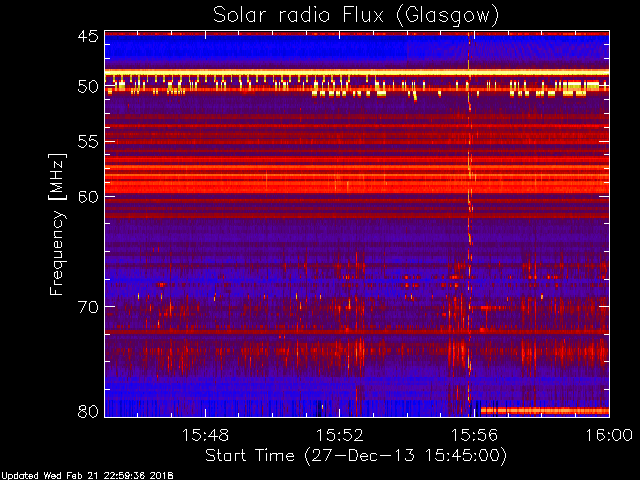
Task: Click the "Frequency [MHz]" axis title
Action: (57, 224)
